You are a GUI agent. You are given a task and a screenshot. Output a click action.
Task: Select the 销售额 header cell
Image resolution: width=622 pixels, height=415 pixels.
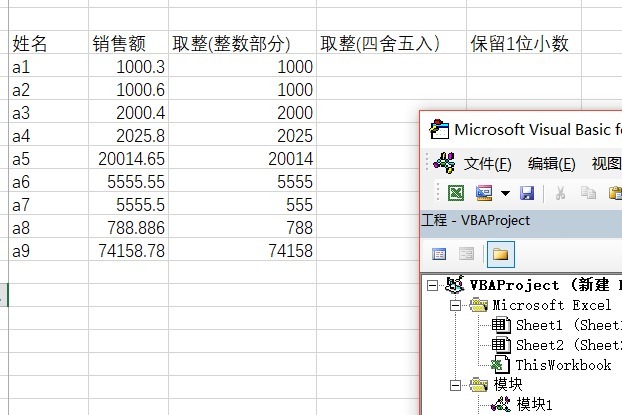(129, 42)
